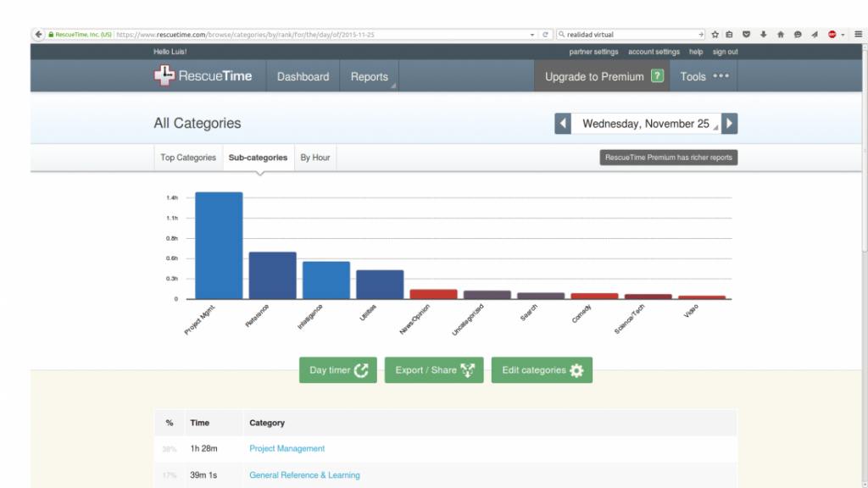Click the Video bar in chart
868x488 pixels.
tap(702, 297)
